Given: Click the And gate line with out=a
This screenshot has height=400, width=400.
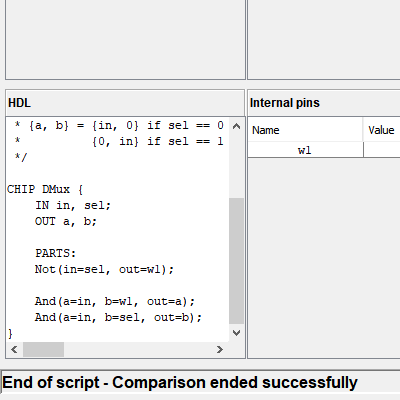Looking at the screenshot, I should tap(115, 301).
